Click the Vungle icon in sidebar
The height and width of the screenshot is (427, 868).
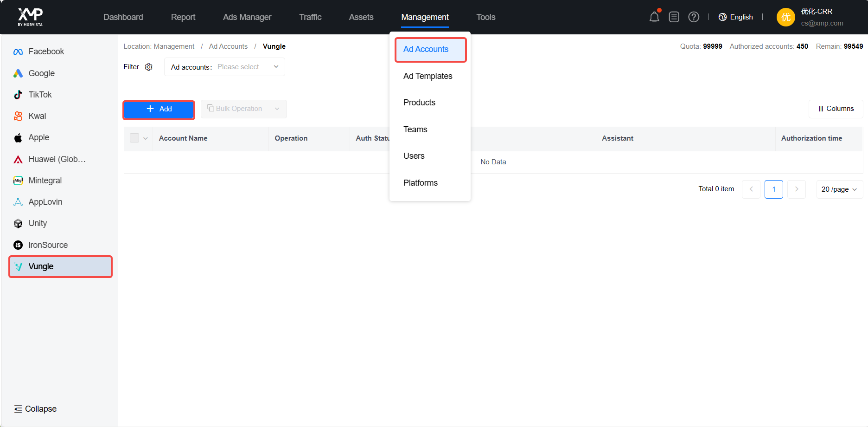(x=18, y=266)
